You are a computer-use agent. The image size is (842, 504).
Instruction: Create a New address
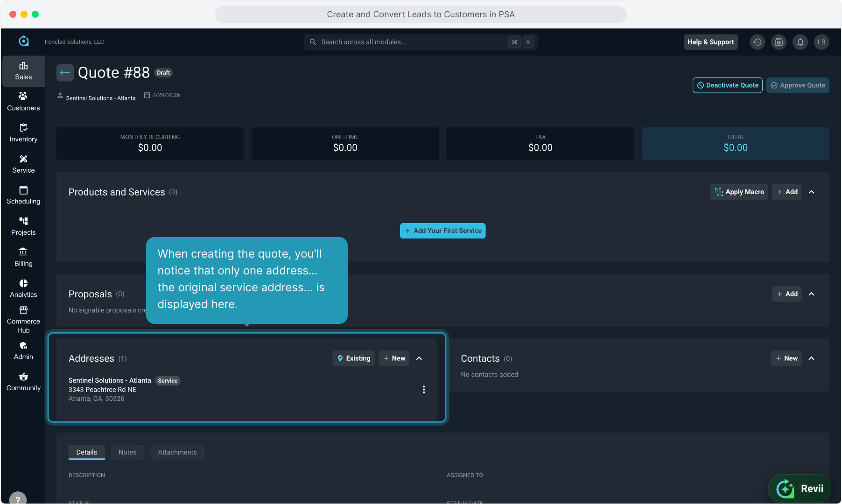coord(394,358)
